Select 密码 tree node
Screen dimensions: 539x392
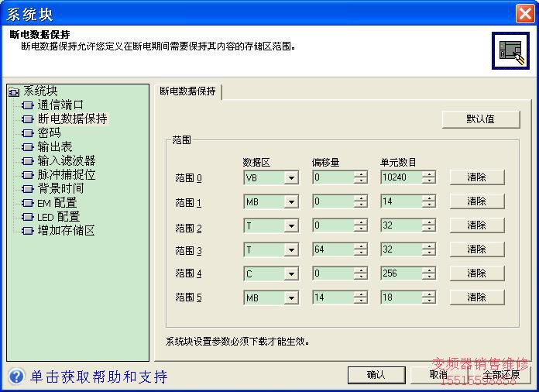49,133
